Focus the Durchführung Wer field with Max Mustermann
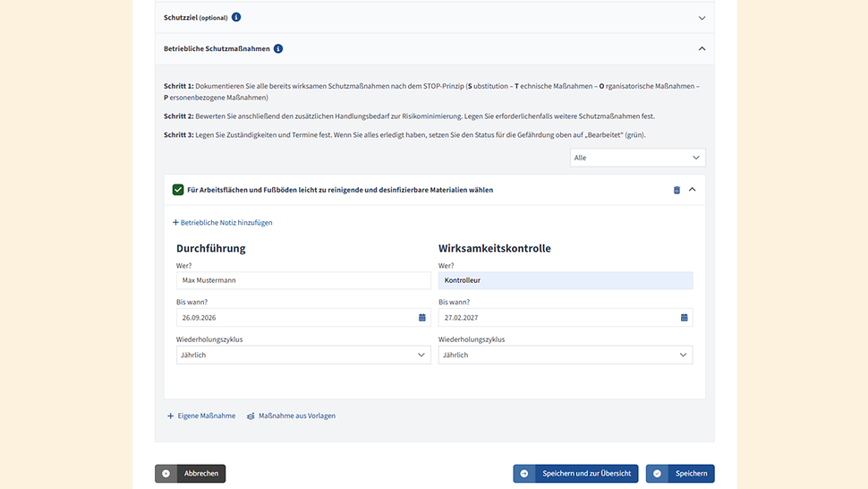This screenshot has width=868, height=489. click(303, 280)
